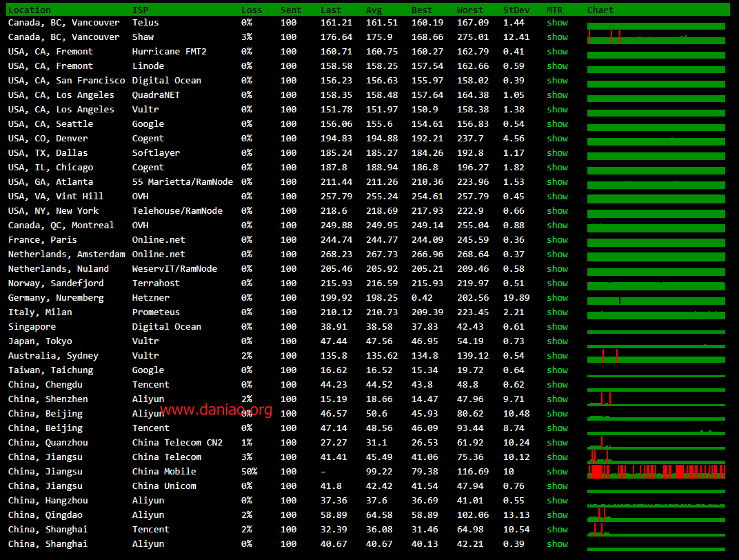Click show link for Chicago Cogent

click(557, 168)
